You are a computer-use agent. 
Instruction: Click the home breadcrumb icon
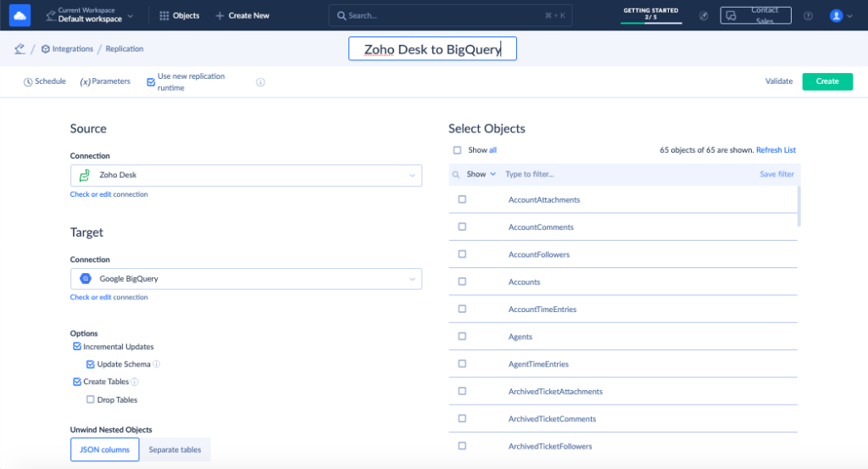[20, 48]
